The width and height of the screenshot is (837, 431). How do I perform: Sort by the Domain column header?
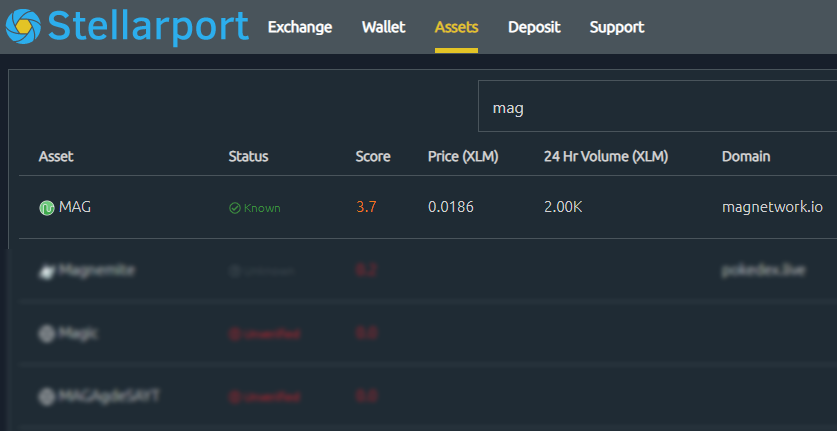746,156
